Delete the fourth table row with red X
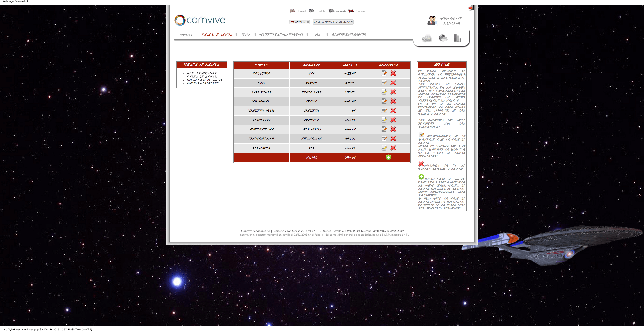 393,101
